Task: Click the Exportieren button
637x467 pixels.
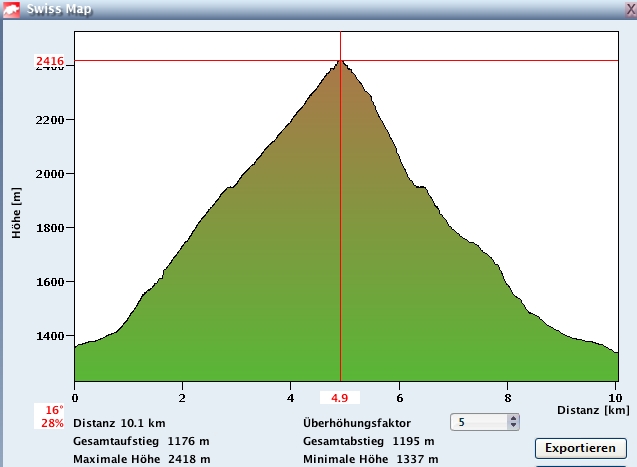Action: 581,448
